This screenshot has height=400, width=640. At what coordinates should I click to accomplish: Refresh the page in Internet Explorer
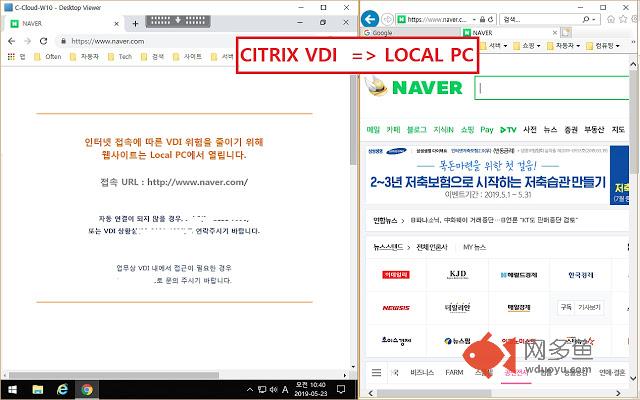[490, 19]
